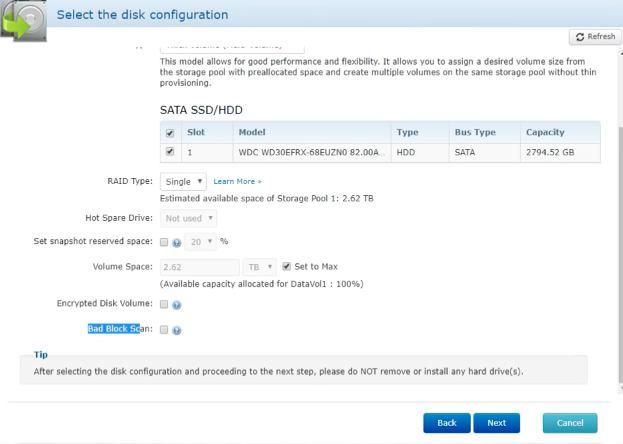The image size is (623, 444).
Task: Click the disk wizard icon in header
Action: 22,18
